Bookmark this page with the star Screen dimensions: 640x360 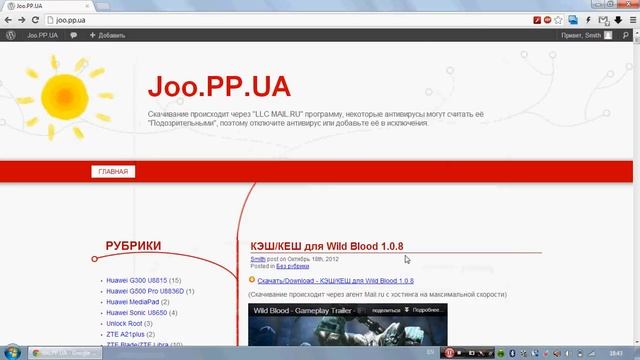tap(558, 20)
